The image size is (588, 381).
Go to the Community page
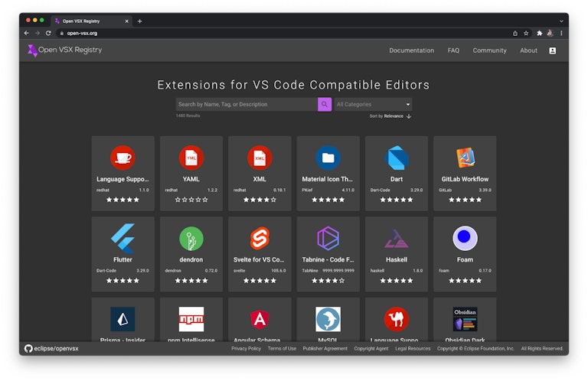(x=489, y=50)
